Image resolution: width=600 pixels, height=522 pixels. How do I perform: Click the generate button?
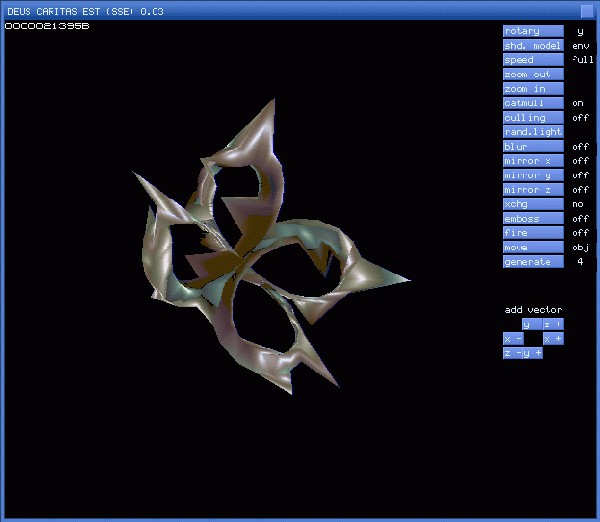(533, 262)
